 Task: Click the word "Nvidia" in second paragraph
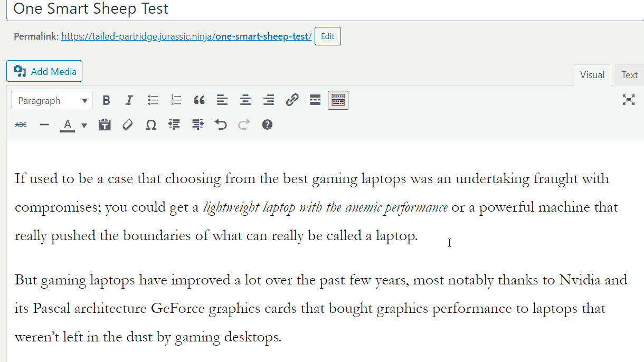click(580, 279)
